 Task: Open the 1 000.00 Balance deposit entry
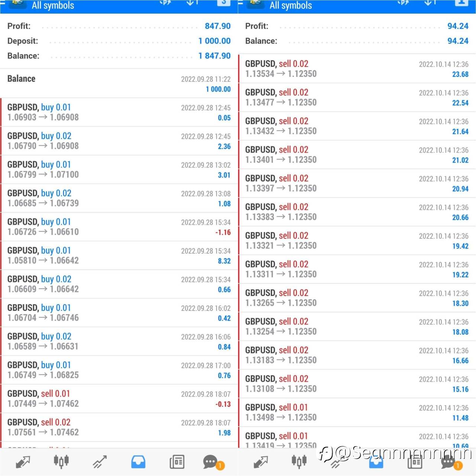pos(119,84)
